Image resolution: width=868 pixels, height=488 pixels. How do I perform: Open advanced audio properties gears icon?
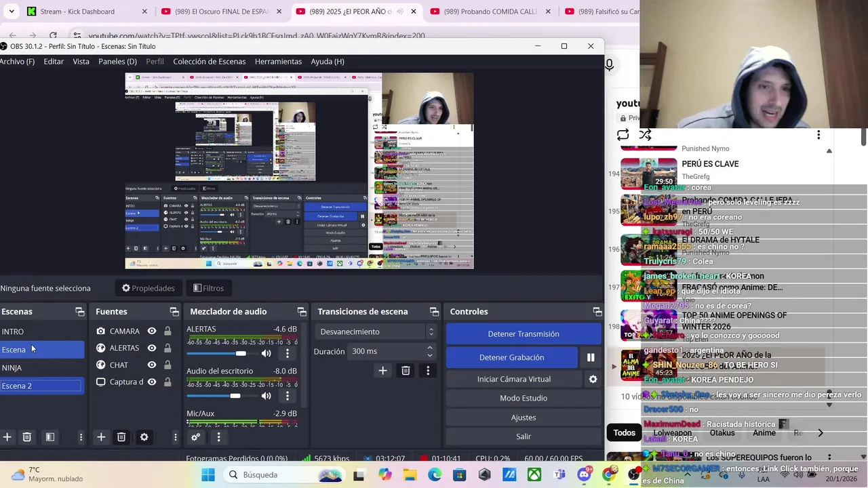tap(195, 437)
